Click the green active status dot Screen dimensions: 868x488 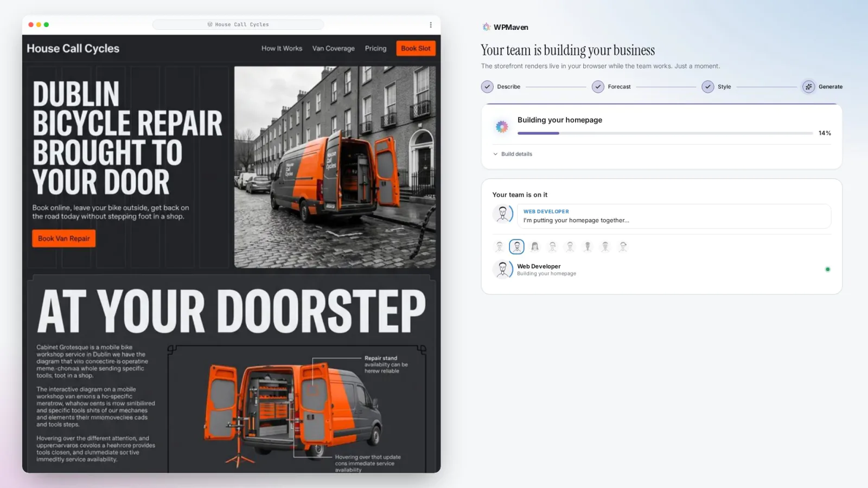coord(827,269)
